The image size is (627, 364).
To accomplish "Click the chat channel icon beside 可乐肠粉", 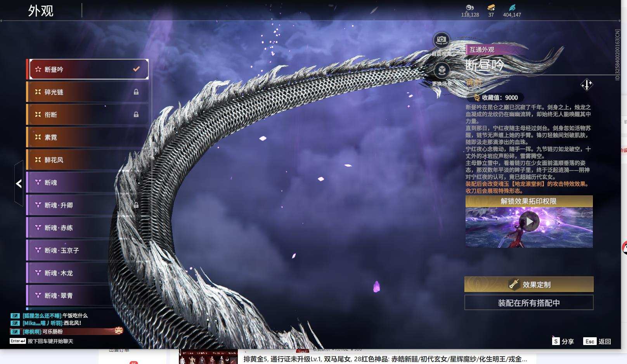I will pyautogui.click(x=15, y=331).
